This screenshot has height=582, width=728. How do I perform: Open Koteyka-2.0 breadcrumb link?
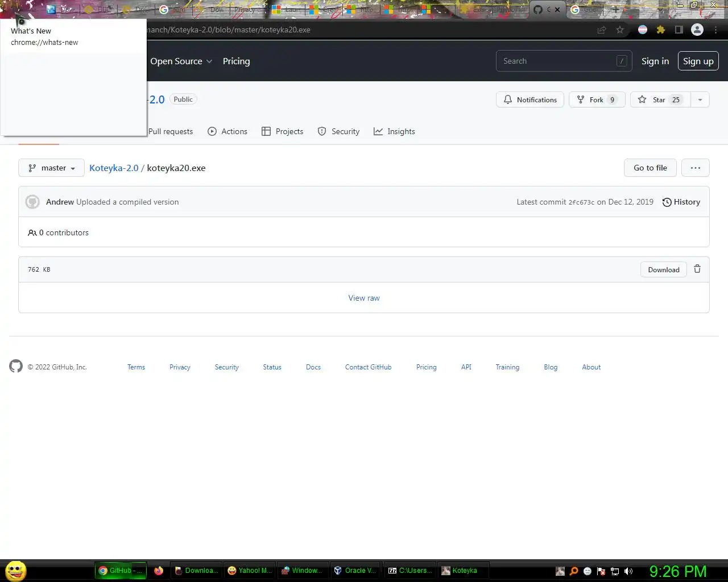click(x=114, y=168)
